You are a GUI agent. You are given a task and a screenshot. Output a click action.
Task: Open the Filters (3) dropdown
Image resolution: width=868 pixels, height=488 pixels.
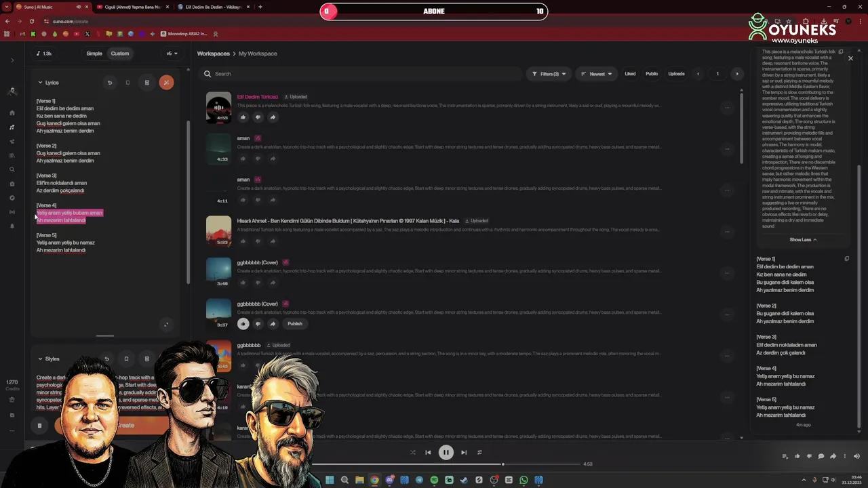[x=549, y=74]
